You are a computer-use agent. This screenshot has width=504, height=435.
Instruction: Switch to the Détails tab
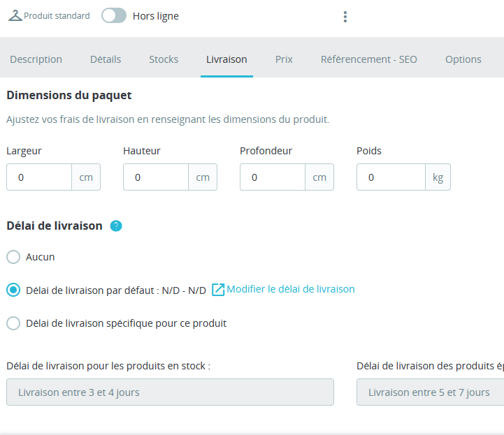tap(106, 59)
